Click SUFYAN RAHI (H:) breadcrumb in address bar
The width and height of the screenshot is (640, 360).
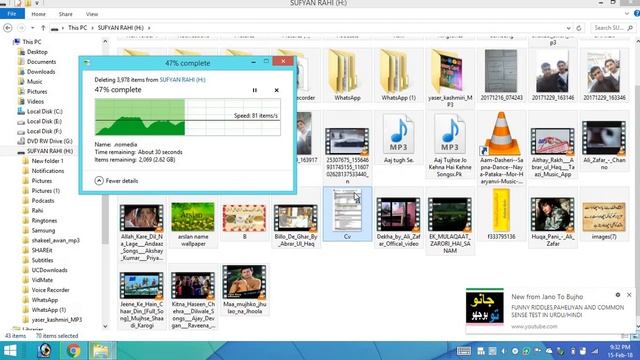(x=121, y=28)
